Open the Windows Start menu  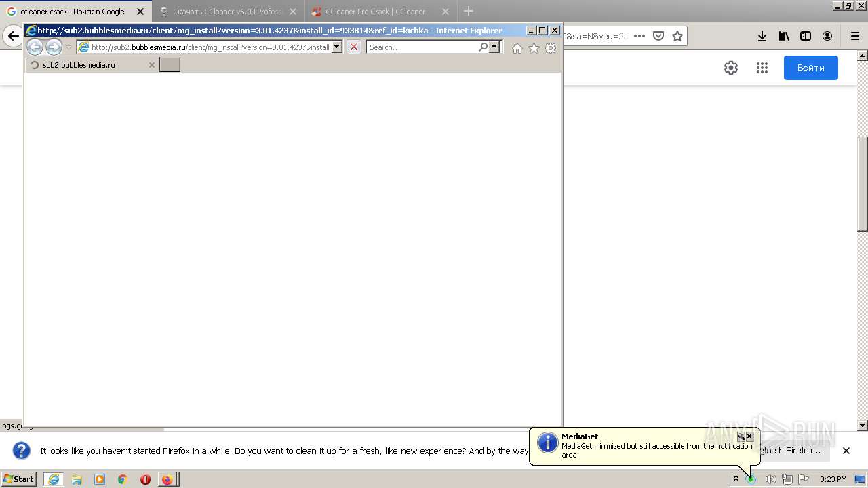pyautogui.click(x=19, y=479)
